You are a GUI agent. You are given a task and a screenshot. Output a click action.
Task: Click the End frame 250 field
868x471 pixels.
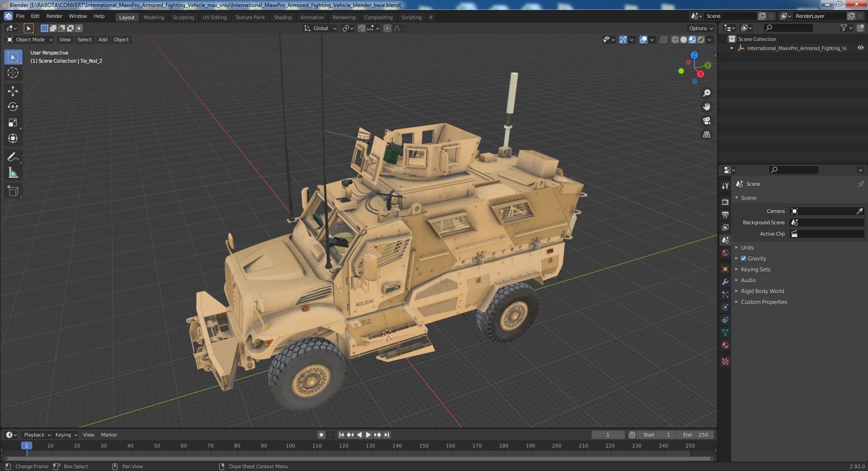pyautogui.click(x=695, y=435)
